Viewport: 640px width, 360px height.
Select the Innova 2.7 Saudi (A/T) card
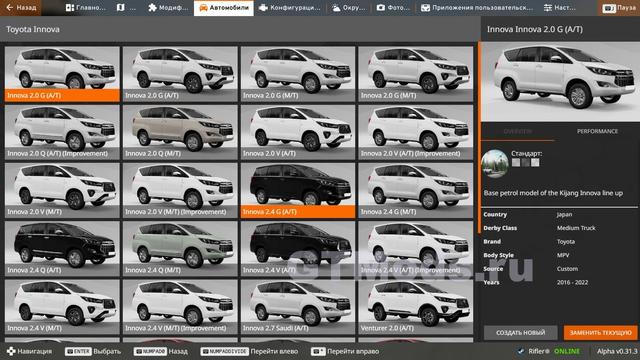[298, 307]
